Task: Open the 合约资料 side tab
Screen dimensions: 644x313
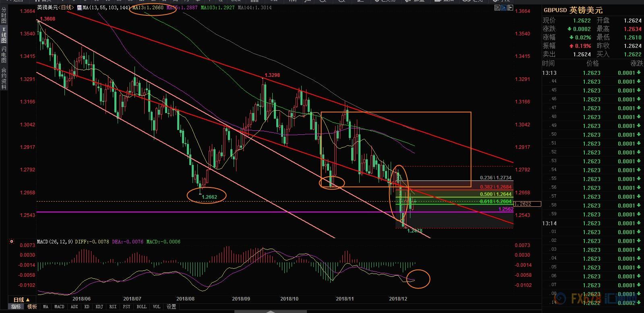Action: point(4,78)
